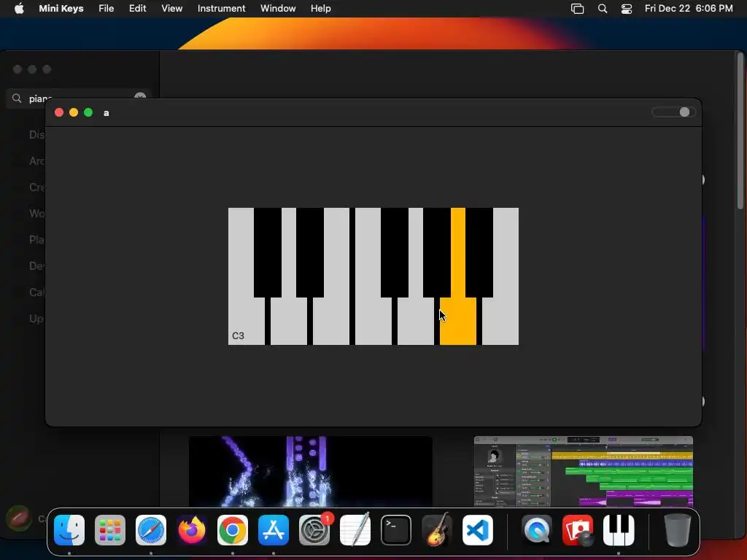Open the piano visualizer screenshot in App Store
Screen dimensions: 747x560
coord(311,471)
